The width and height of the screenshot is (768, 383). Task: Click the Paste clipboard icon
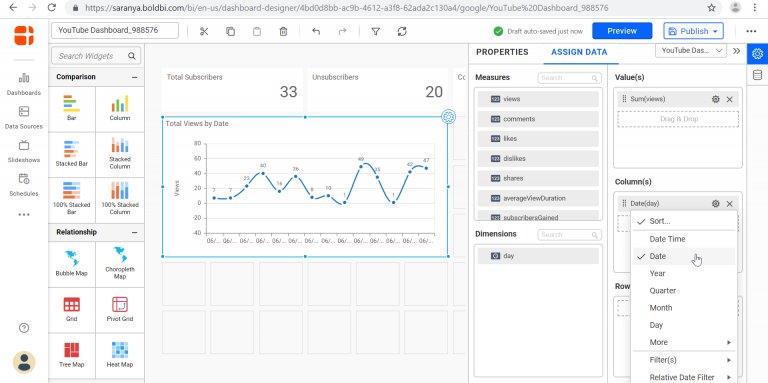tap(257, 31)
